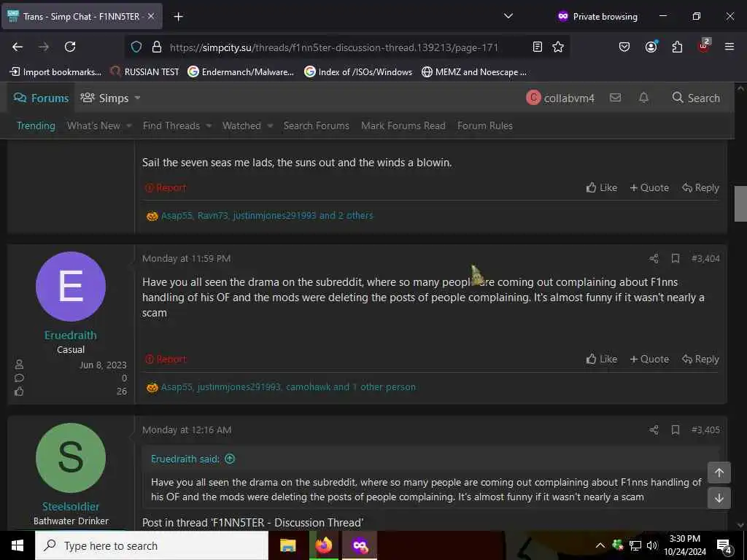The width and height of the screenshot is (747, 560).
Task: Quote Eruedraith's post
Action: (649, 359)
